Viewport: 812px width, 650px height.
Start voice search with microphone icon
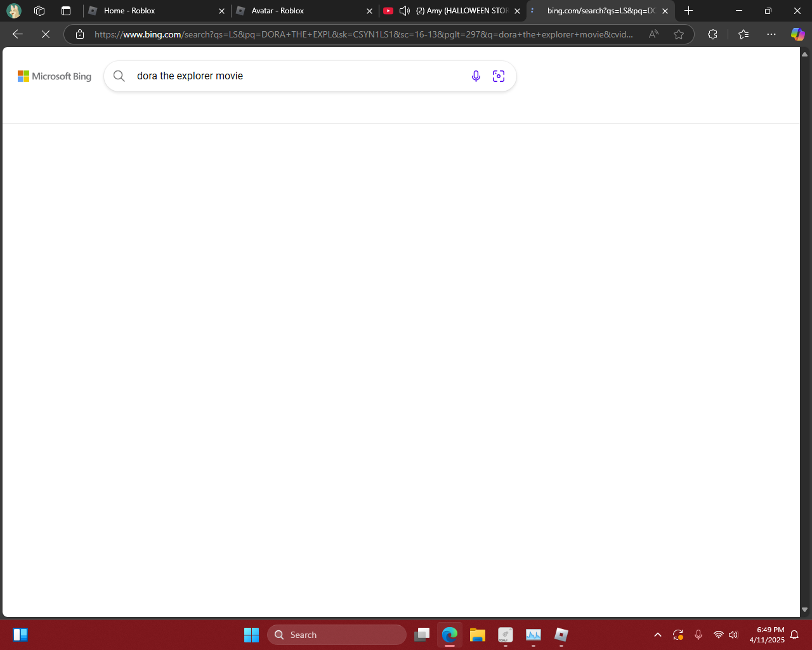(x=476, y=76)
